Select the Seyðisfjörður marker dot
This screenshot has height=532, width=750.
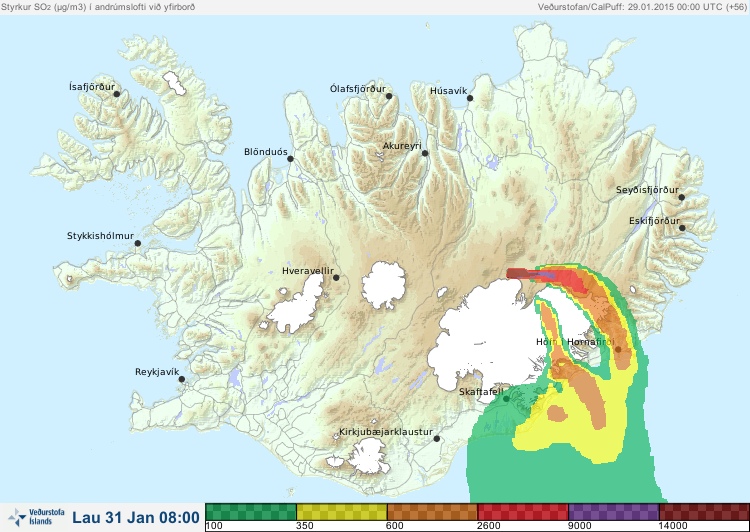[682, 197]
